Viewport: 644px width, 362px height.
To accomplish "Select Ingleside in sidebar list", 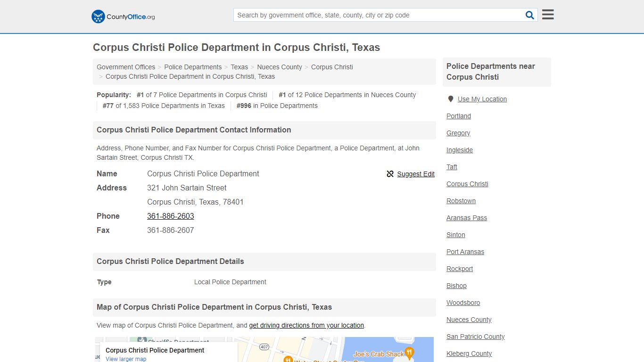I will (460, 150).
